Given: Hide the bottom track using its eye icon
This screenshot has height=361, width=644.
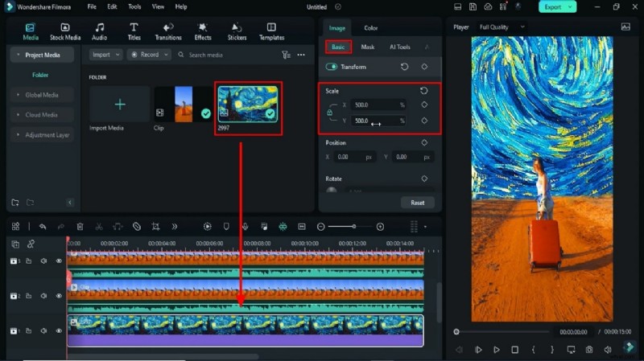Looking at the screenshot, I should [x=59, y=330].
